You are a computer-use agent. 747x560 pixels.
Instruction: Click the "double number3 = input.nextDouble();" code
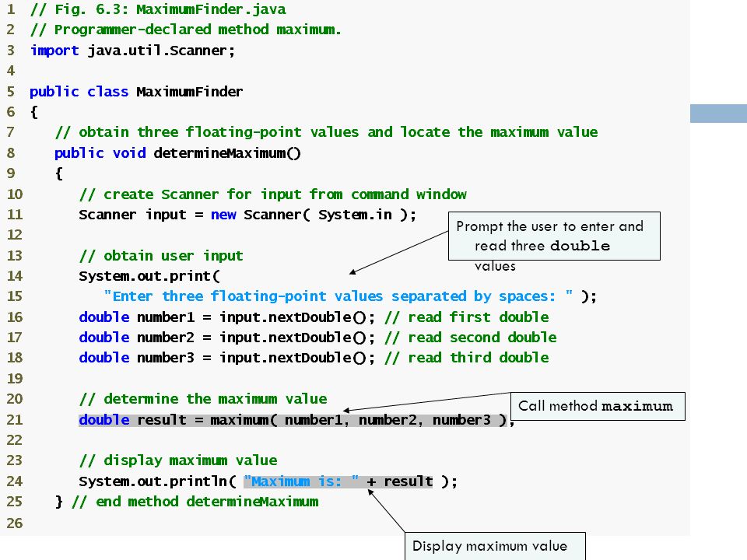point(227,358)
